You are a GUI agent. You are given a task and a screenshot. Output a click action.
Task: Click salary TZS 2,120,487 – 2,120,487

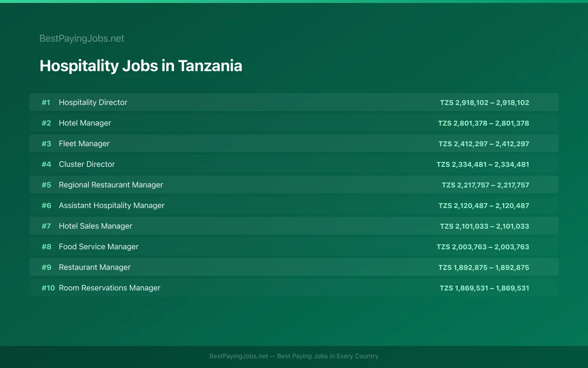point(484,206)
